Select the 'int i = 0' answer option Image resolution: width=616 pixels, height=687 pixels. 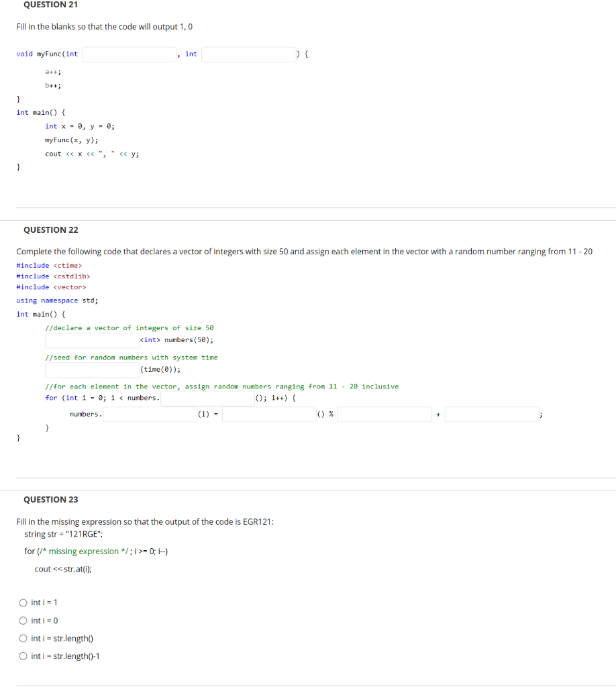[x=23, y=621]
